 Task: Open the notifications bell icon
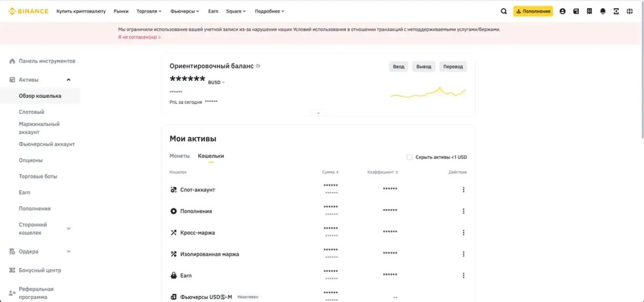click(603, 11)
